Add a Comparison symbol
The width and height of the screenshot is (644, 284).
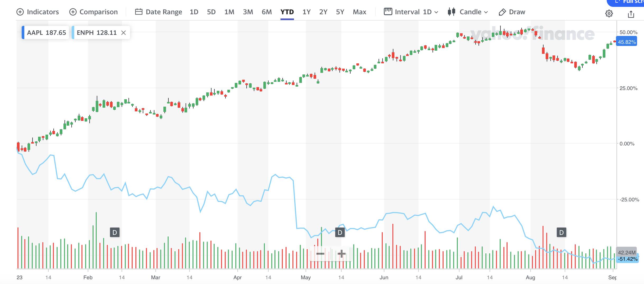click(x=93, y=12)
